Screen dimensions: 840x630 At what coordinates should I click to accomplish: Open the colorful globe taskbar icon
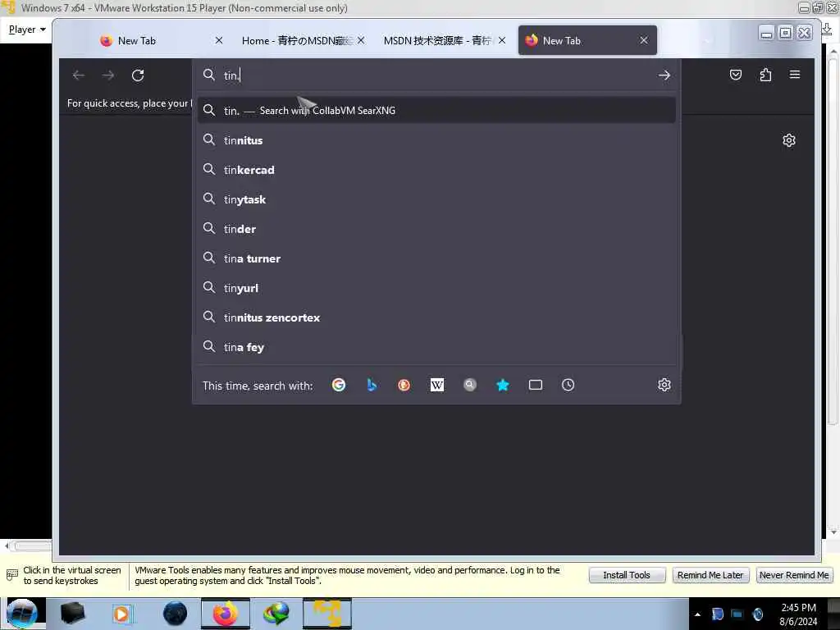tap(276, 614)
